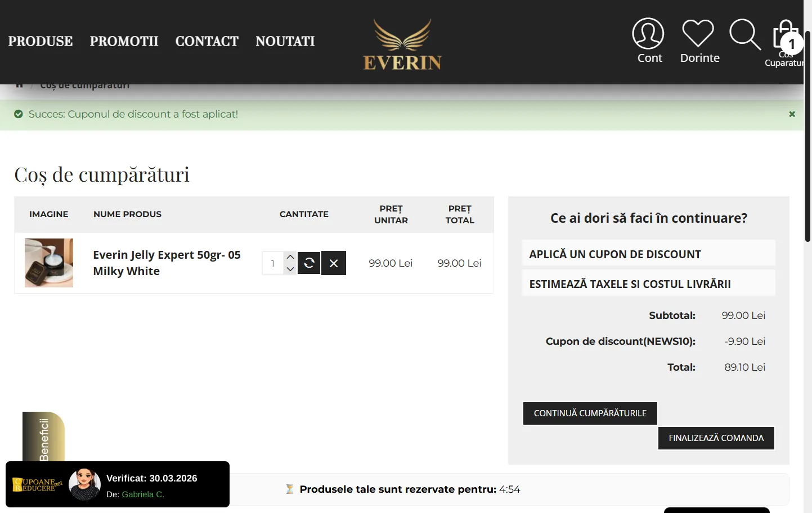Dismiss the coupon success alert
812x513 pixels.
792,114
